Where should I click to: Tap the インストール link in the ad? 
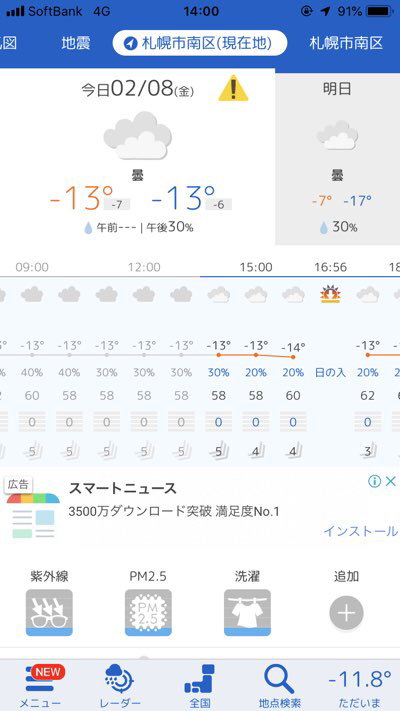(361, 531)
